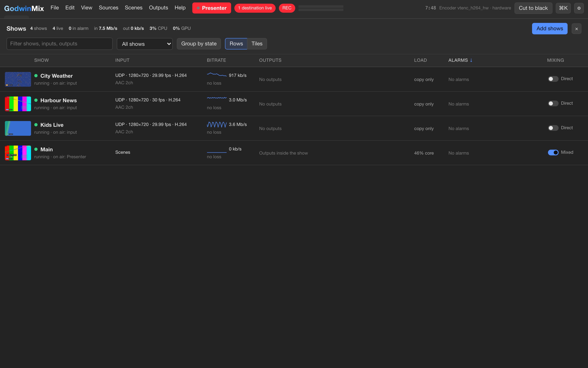Click the Kids Live bitrate sparkline
588x368 pixels.
[217, 124]
